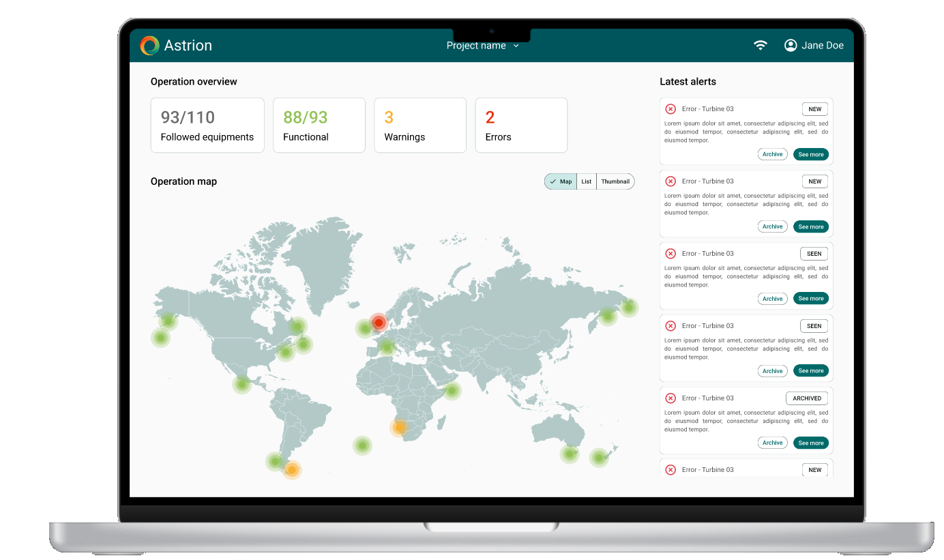
Task: Click the error icon on the first alert
Action: 670,109
